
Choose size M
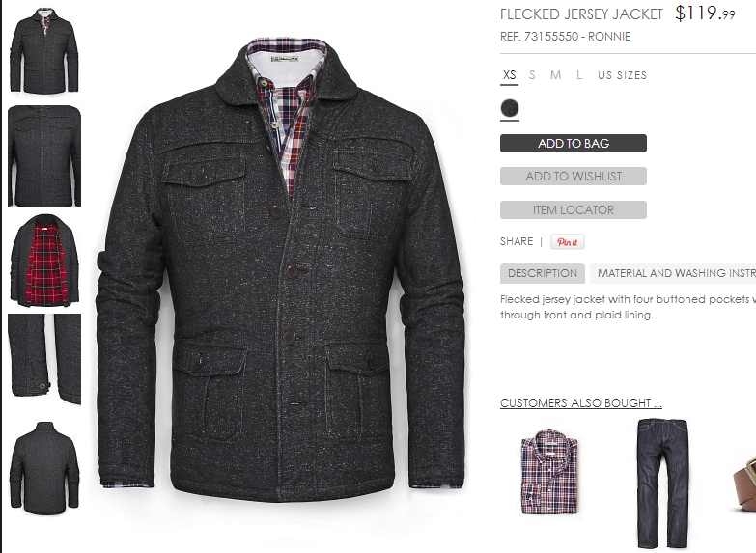[555, 75]
